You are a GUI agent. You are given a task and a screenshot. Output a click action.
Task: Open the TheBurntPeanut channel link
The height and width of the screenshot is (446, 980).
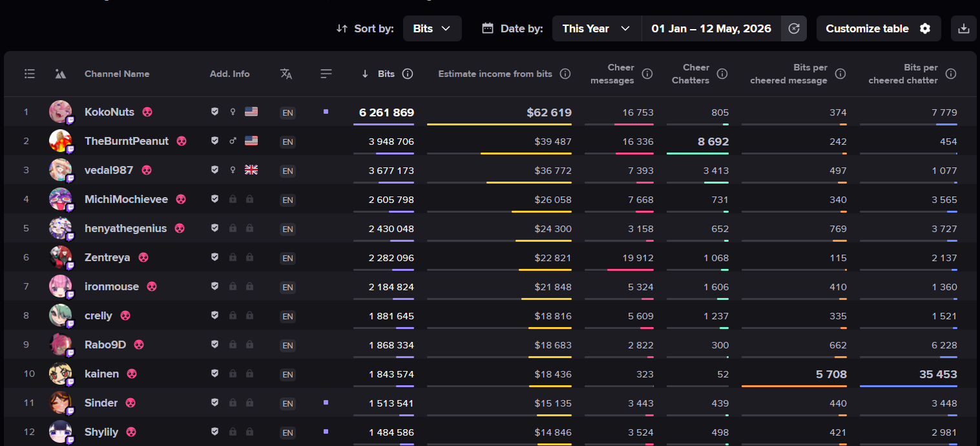tap(127, 141)
